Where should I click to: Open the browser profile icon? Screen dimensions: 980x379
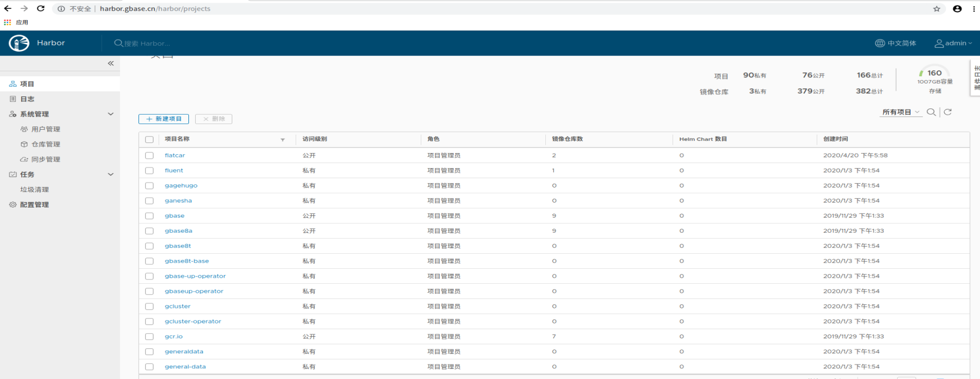pos(957,8)
